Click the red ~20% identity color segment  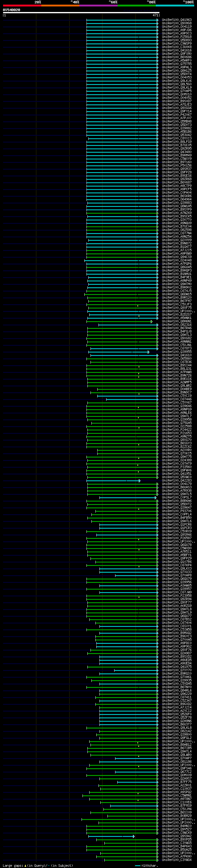click(22, 6)
